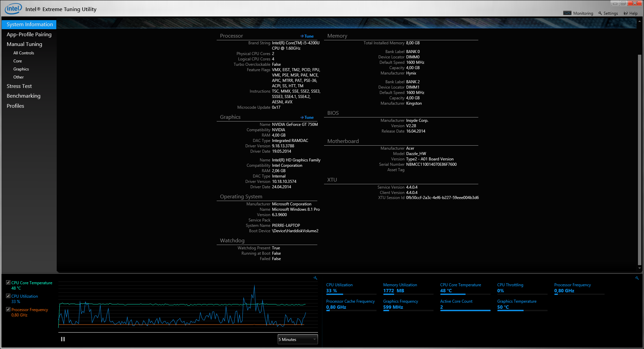The image size is (644, 349).
Task: Click the Microcode Update value 0x17
Action: coord(276,107)
